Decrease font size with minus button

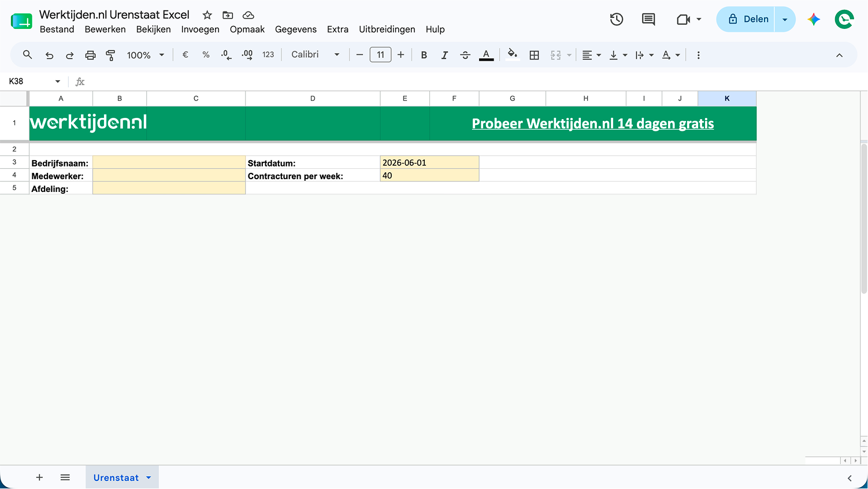359,55
